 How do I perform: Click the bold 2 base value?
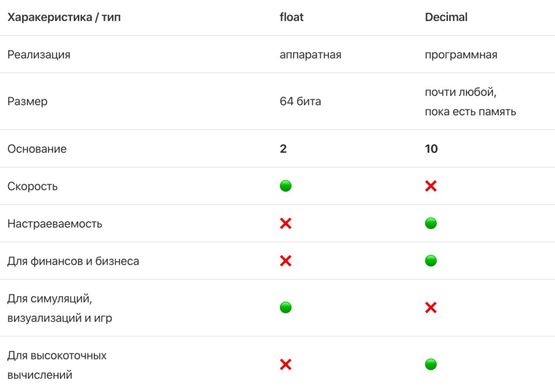(283, 149)
